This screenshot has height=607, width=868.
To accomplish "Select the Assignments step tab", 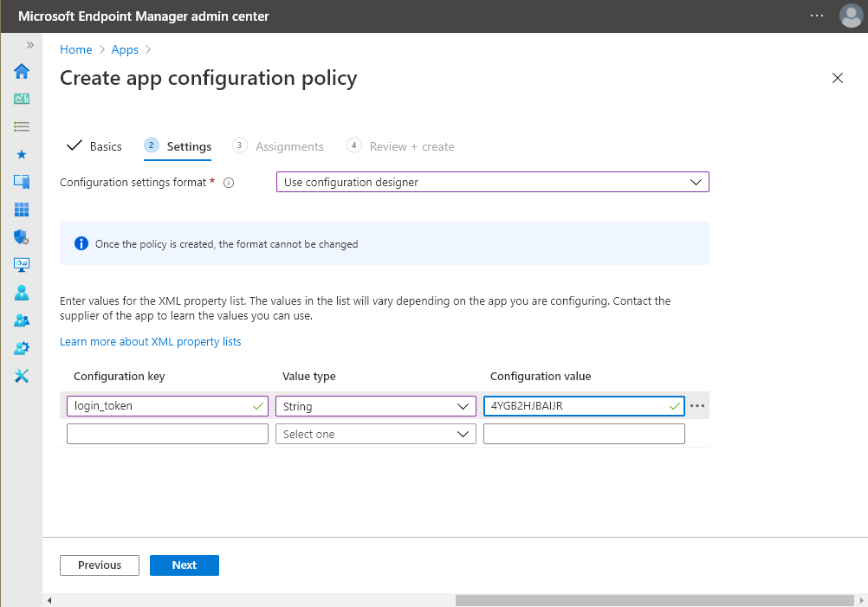I will coord(278,146).
